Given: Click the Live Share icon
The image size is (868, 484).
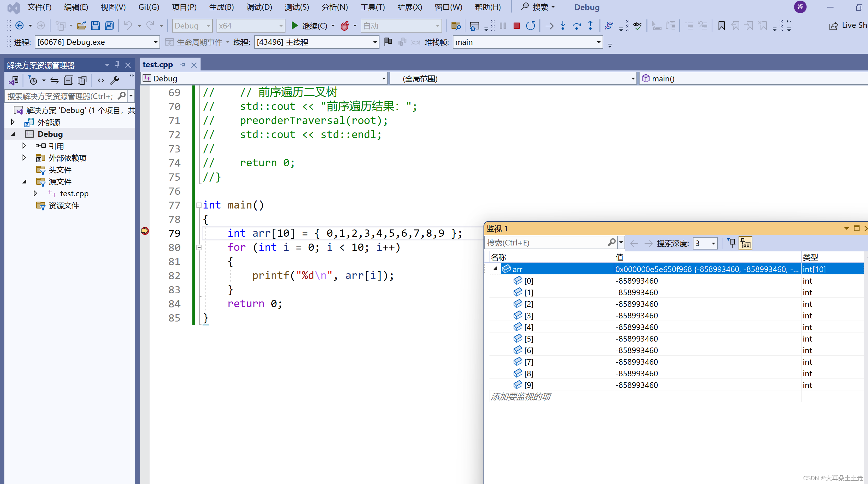Looking at the screenshot, I should (x=833, y=26).
